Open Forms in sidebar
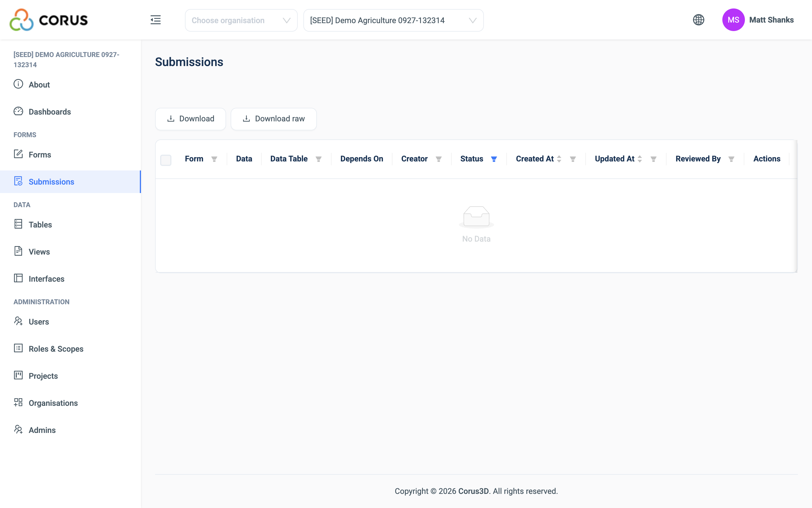Viewport: 812px width, 508px height. click(70, 155)
